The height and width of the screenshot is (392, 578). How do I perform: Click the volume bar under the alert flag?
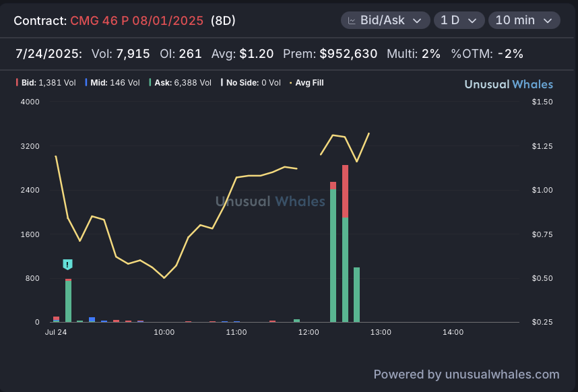pyautogui.click(x=68, y=300)
